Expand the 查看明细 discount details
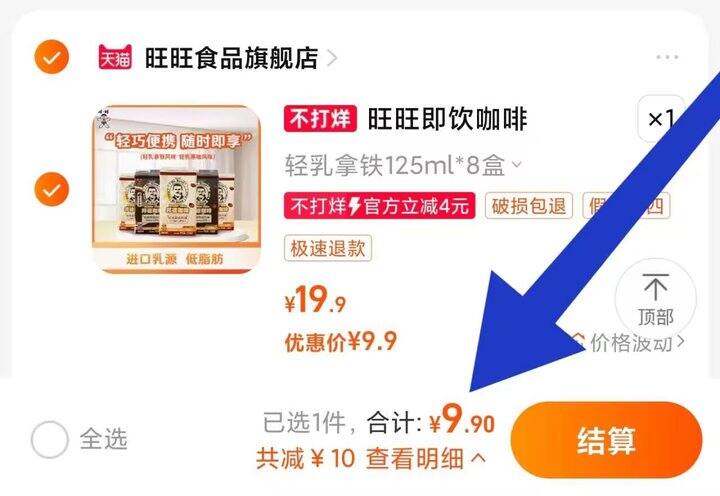Viewport: 720px width, 496px height. [425, 458]
